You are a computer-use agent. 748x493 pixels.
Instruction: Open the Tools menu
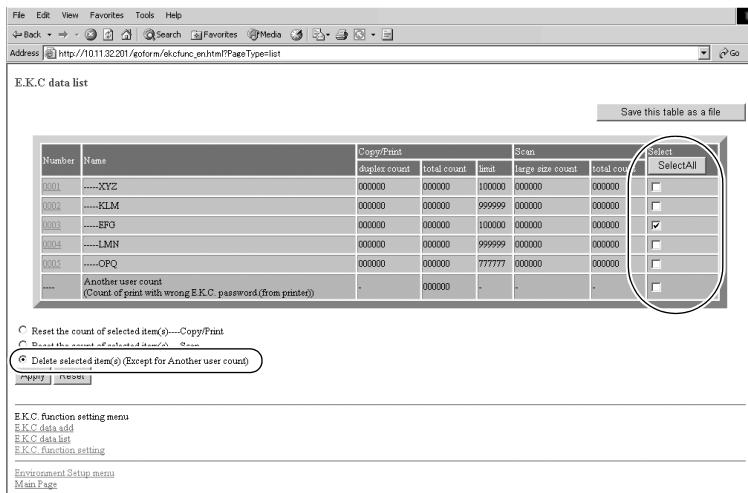[x=145, y=15]
